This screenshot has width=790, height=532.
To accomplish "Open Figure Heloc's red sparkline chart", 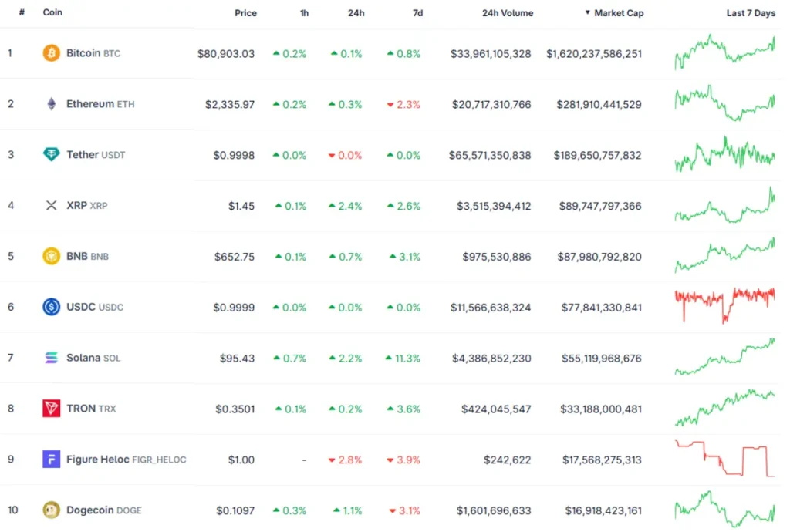I will pos(724,459).
